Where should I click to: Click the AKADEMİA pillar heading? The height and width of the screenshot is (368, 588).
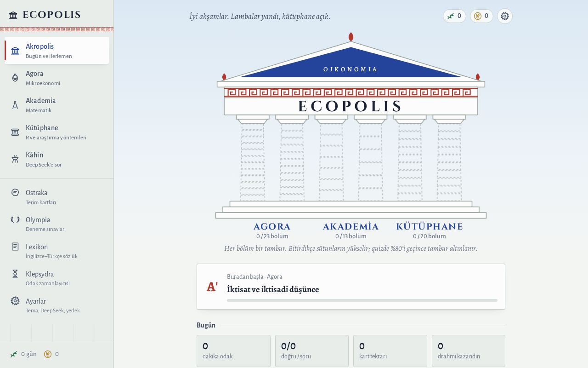point(351,226)
